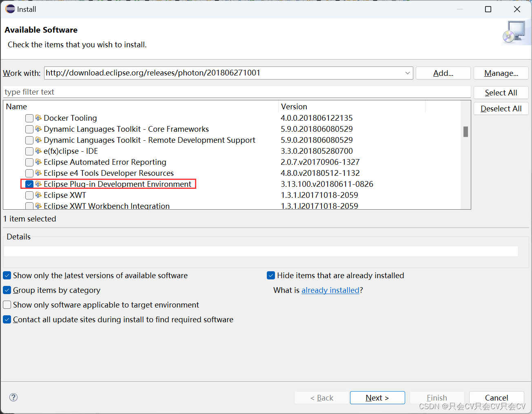
Task: Click Next to proceed with installation
Action: (377, 398)
